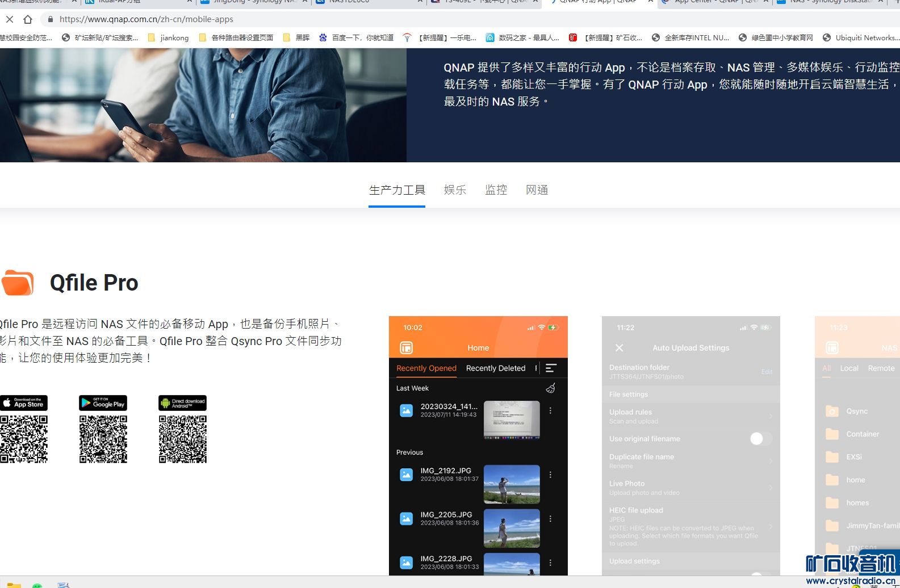Stop loading page with X button
This screenshot has width=900, height=588.
pyautogui.click(x=10, y=19)
